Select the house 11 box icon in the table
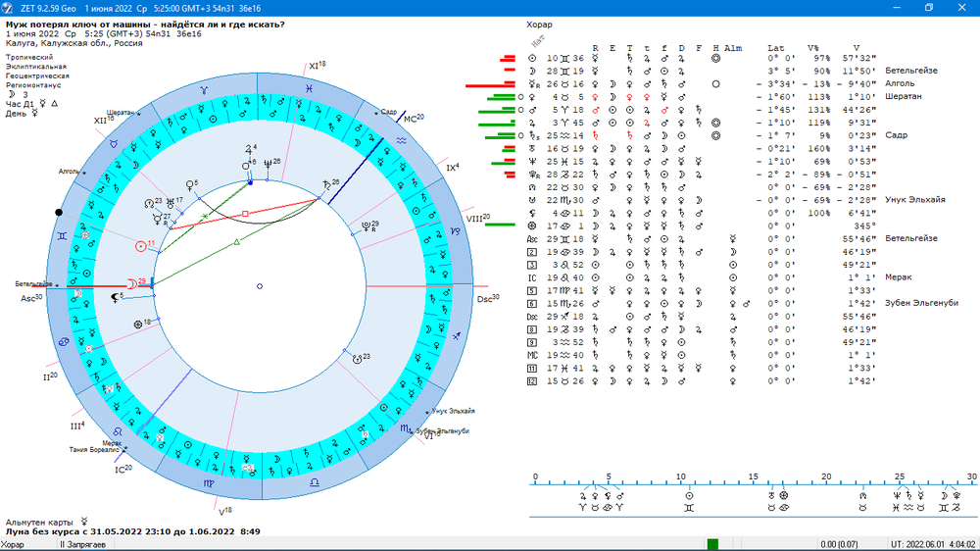 [x=532, y=369]
